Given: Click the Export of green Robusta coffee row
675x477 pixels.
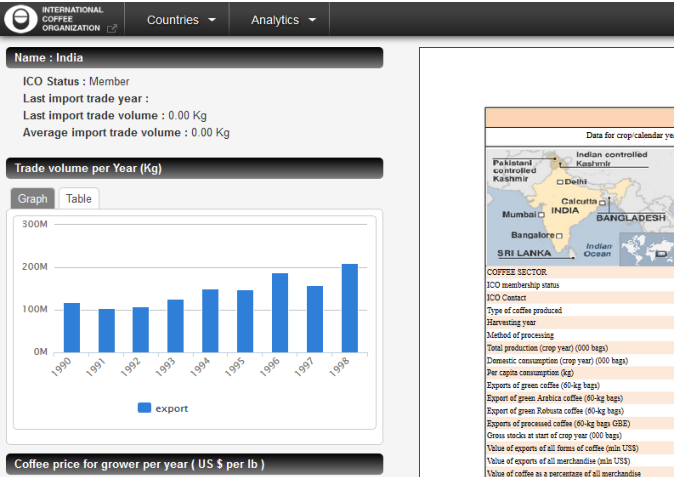Looking at the screenshot, I should [580, 411].
